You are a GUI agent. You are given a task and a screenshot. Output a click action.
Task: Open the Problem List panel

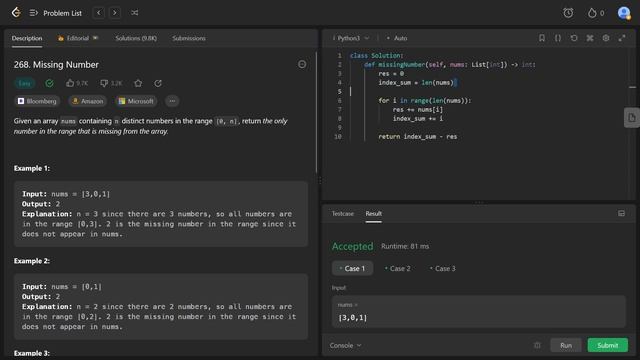56,13
